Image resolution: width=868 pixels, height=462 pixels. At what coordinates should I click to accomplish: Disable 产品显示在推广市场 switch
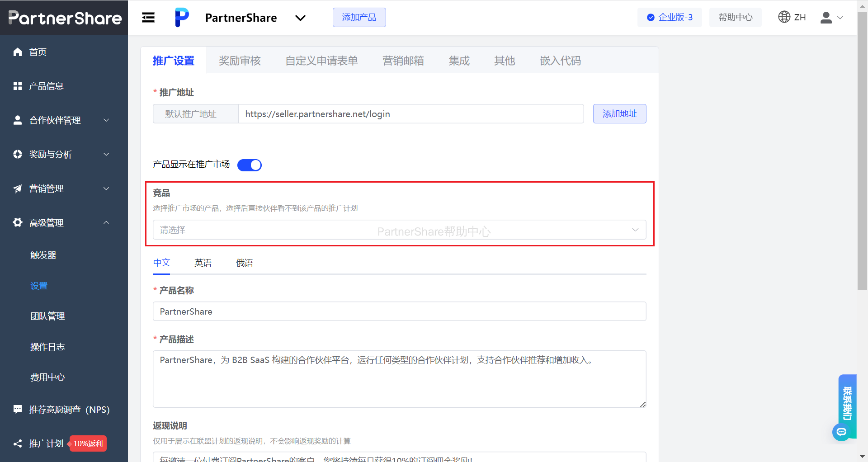point(249,165)
